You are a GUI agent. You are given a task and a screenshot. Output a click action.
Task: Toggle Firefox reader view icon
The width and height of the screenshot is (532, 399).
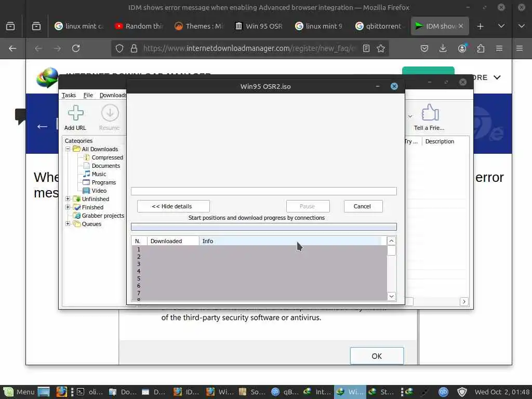(366, 48)
